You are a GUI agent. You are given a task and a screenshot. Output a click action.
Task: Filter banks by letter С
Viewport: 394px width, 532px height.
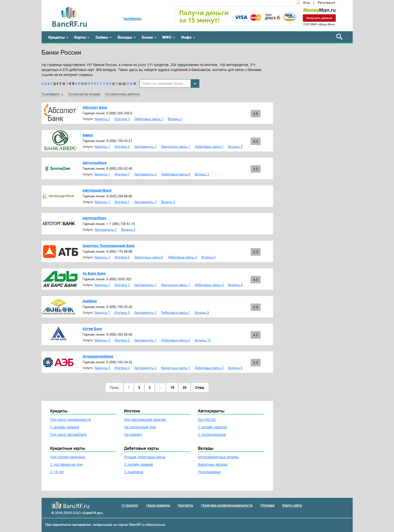(98, 84)
